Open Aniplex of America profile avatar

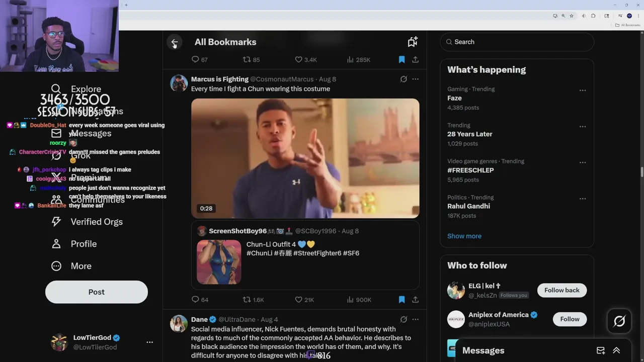pyautogui.click(x=456, y=319)
